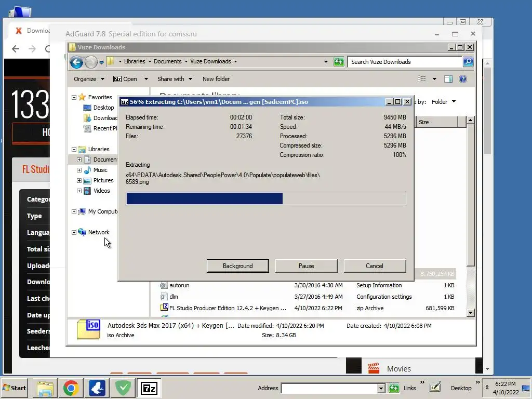Screen dimensions: 532x399
Task: Collapse the Favorites tree group
Action: (x=74, y=97)
